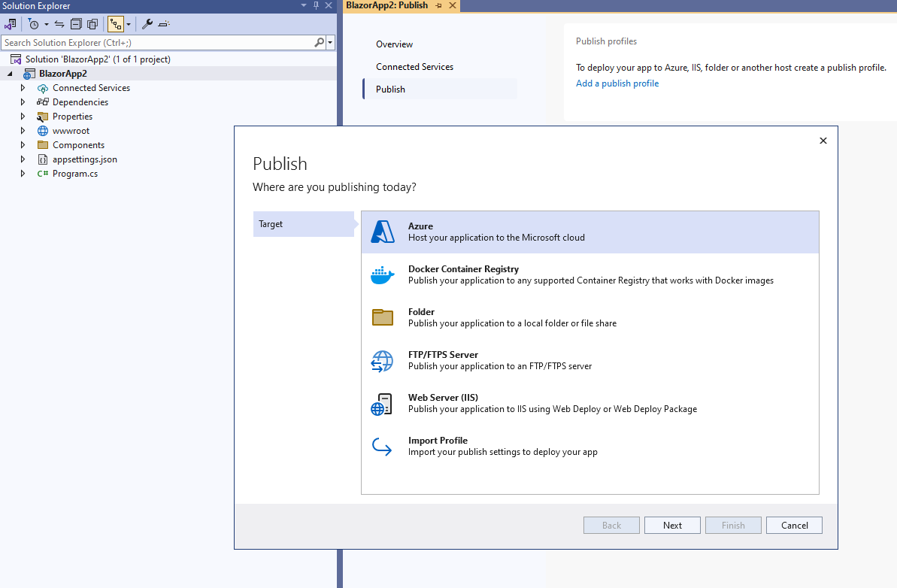
Task: Cancel the Publish dialog
Action: 794,525
